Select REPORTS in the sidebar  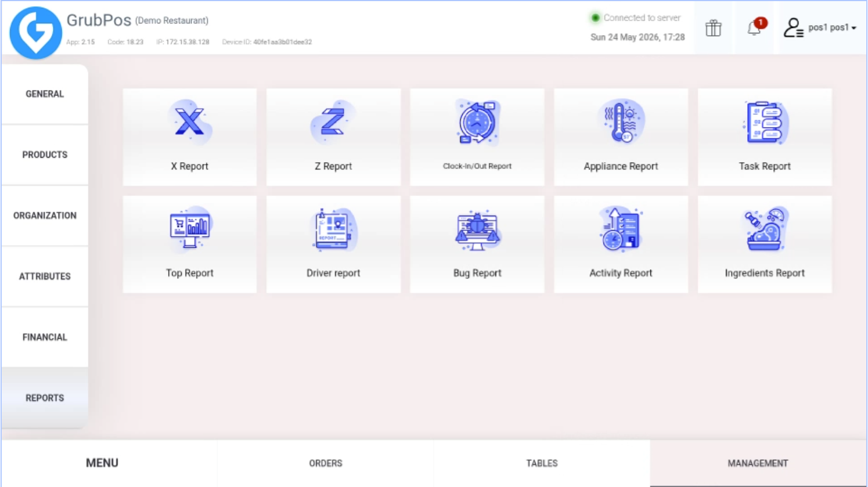(x=45, y=398)
